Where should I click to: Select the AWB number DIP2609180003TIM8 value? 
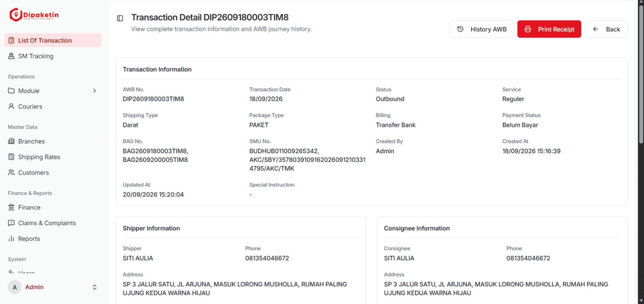pyautogui.click(x=153, y=99)
